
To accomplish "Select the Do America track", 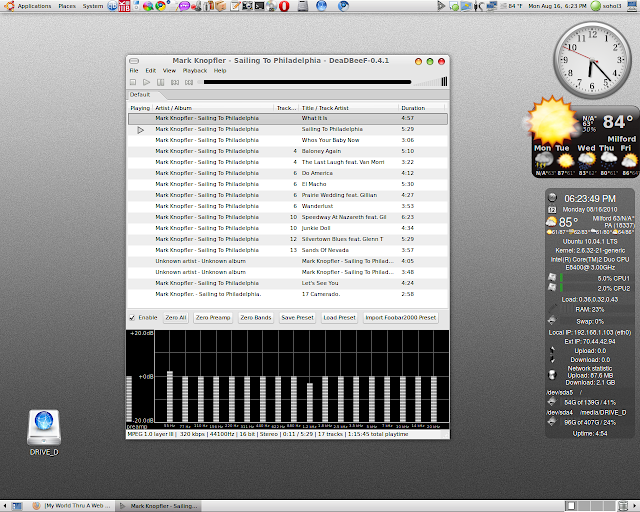I will pos(288,173).
